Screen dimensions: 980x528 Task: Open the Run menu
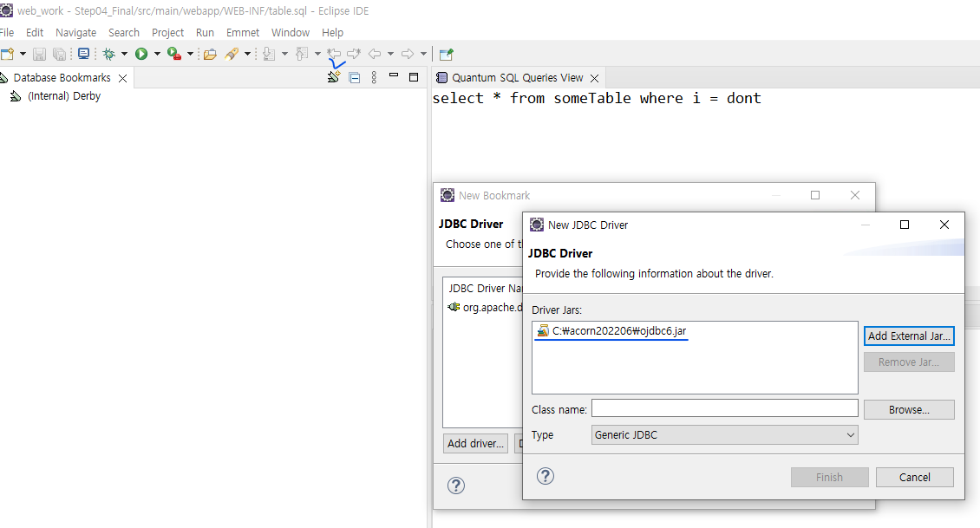(x=205, y=32)
